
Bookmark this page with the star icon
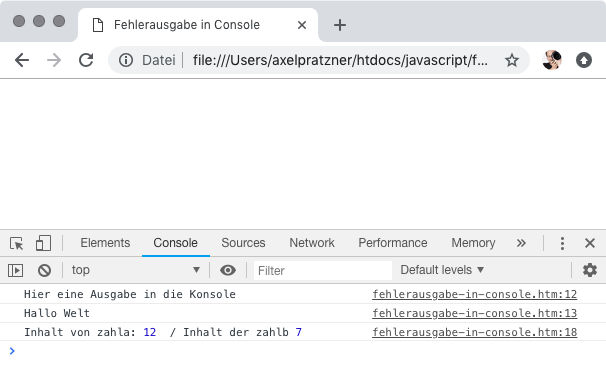(x=512, y=60)
